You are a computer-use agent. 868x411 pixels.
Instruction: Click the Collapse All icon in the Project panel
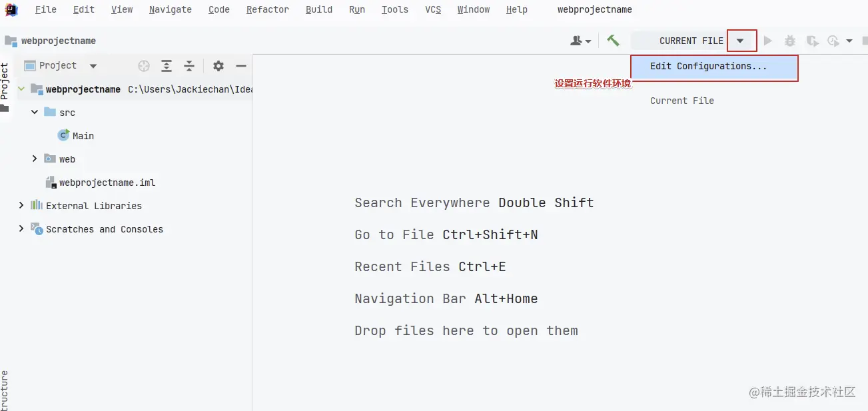click(x=189, y=65)
